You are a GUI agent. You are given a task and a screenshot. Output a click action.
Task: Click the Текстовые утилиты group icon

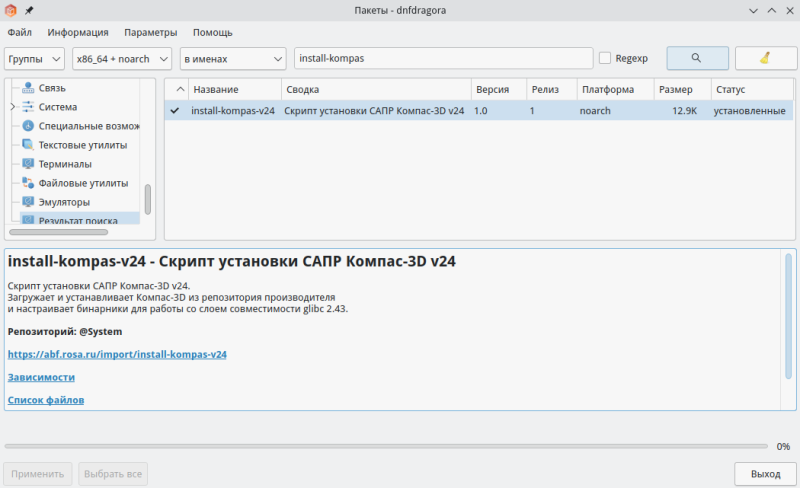[x=28, y=145]
